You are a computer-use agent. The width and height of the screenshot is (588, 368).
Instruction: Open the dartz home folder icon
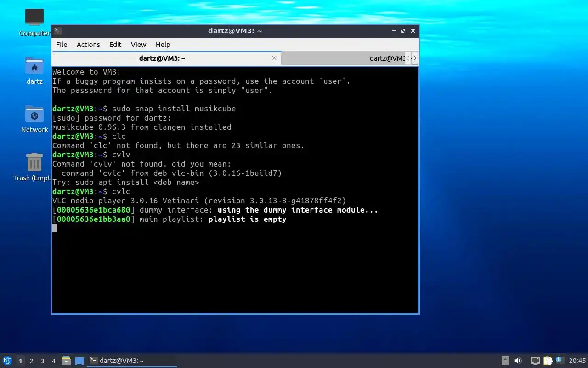point(34,66)
